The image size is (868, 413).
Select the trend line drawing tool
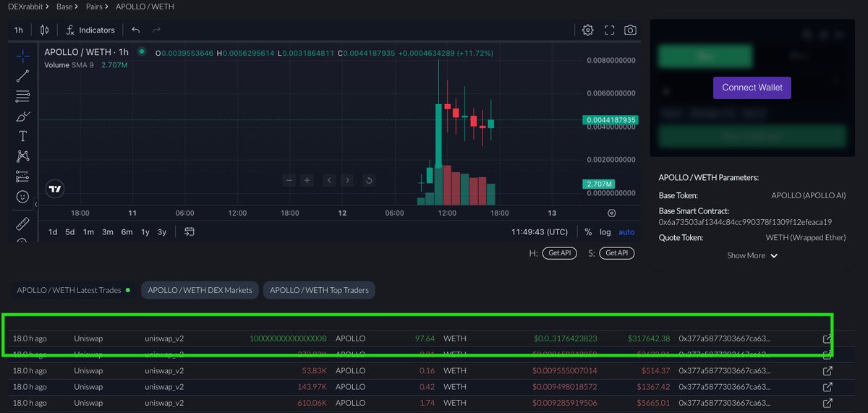(x=22, y=75)
